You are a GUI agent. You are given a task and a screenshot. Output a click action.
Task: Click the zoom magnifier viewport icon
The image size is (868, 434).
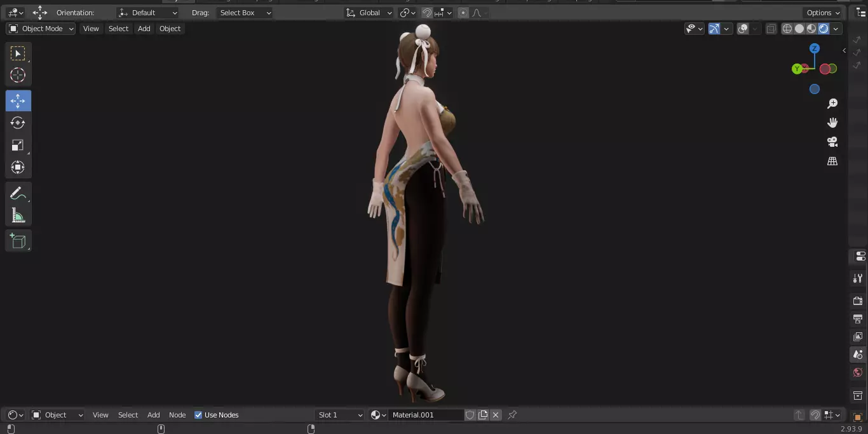tap(832, 104)
